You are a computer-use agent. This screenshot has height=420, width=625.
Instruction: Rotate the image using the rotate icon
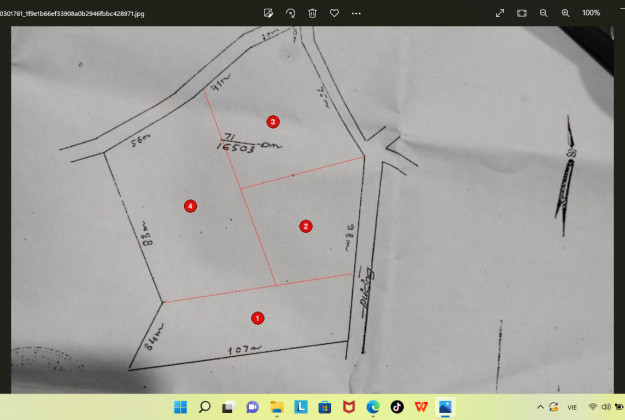click(x=291, y=13)
